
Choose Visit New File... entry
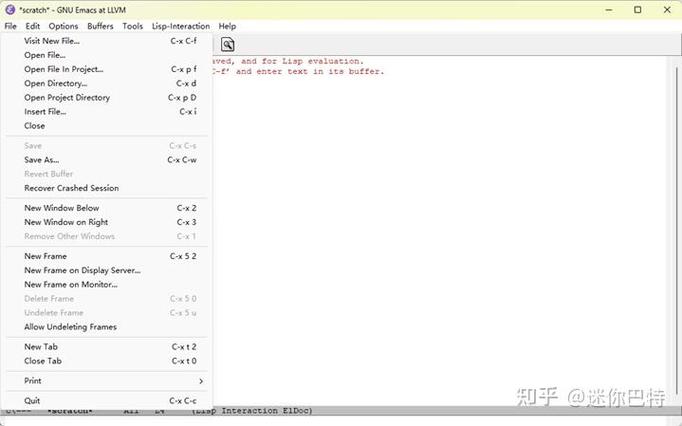pyautogui.click(x=107, y=41)
